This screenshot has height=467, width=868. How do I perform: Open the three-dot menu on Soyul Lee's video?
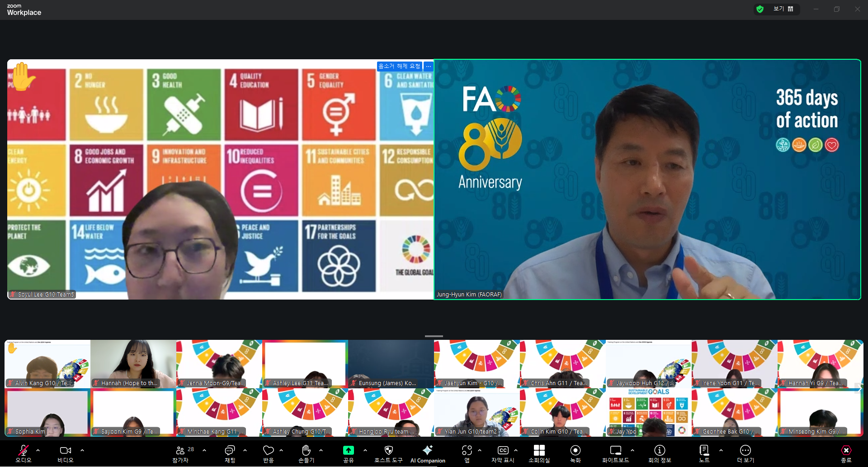429,67
